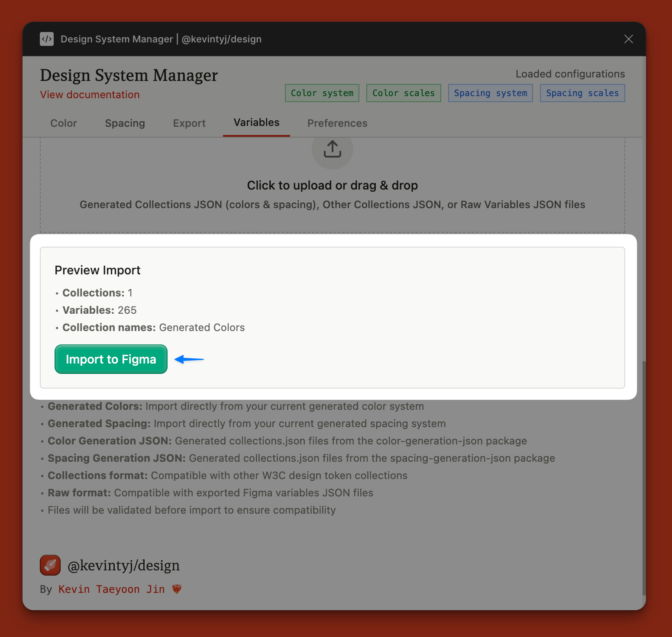Viewport: 672px width, 637px height.
Task: Click the Spacing system configuration badge
Action: tap(490, 93)
